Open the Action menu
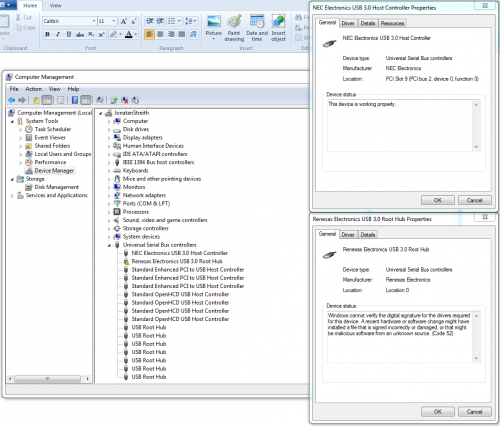This screenshot has width=500, height=426. [x=34, y=89]
